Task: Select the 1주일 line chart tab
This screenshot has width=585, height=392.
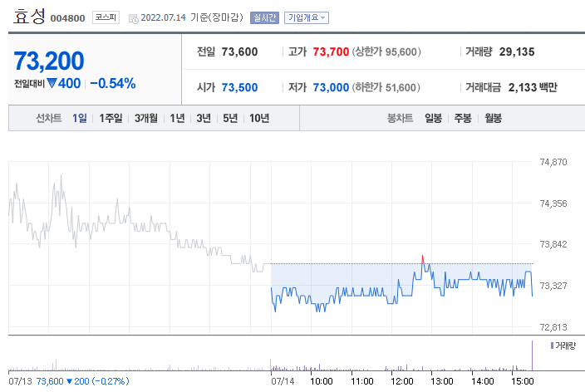Action: pyautogui.click(x=111, y=118)
